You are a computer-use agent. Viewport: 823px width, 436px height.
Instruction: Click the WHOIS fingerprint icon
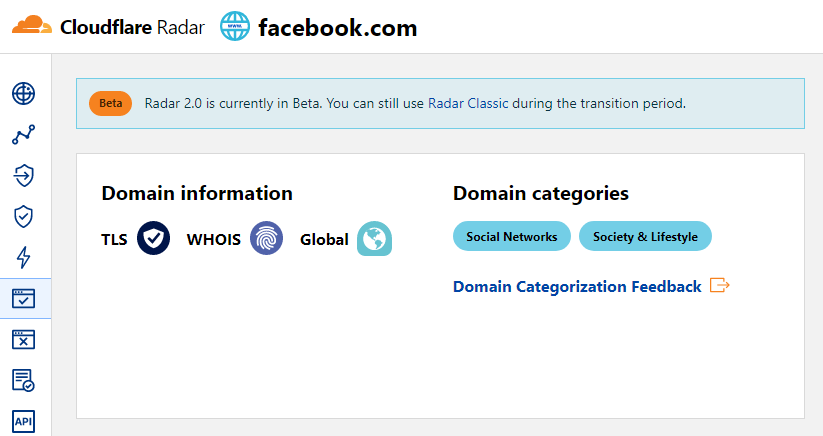tap(267, 239)
